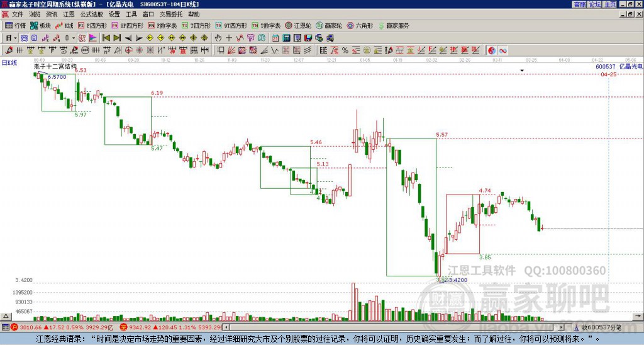Click the black right arrow icon
The width and height of the screenshot is (644, 345).
pyautogui.click(x=139, y=38)
